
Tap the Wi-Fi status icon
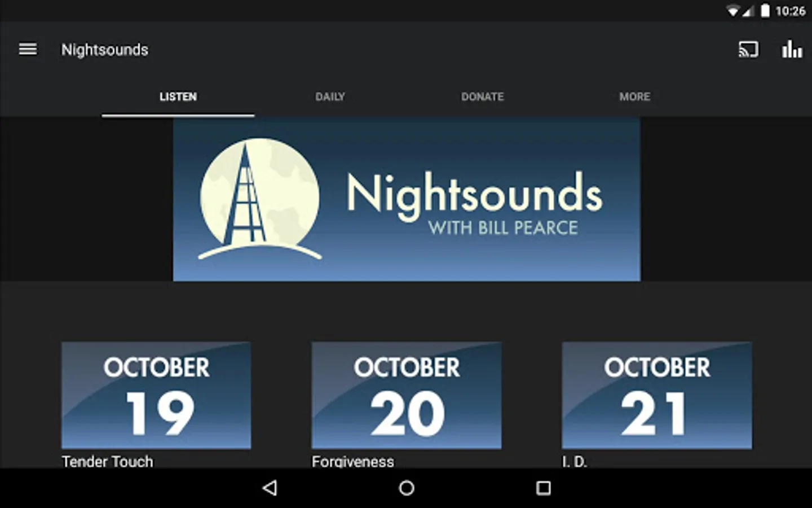(732, 11)
